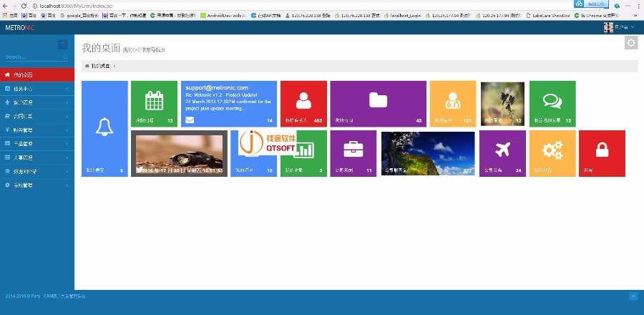The width and height of the screenshot is (644, 315).
Task: Click the home icon beside 我的桌面
Action: (x=7, y=74)
